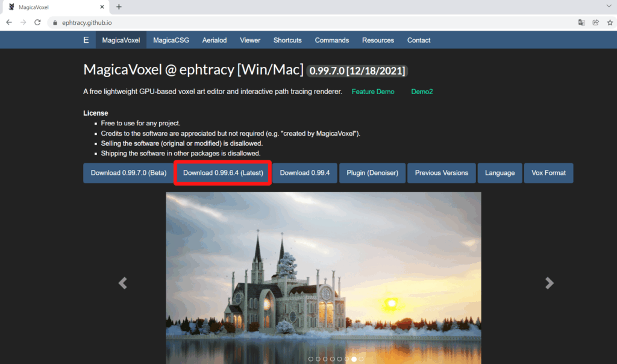617x364 pixels.
Task: Click the browser forward arrow
Action: (23, 22)
